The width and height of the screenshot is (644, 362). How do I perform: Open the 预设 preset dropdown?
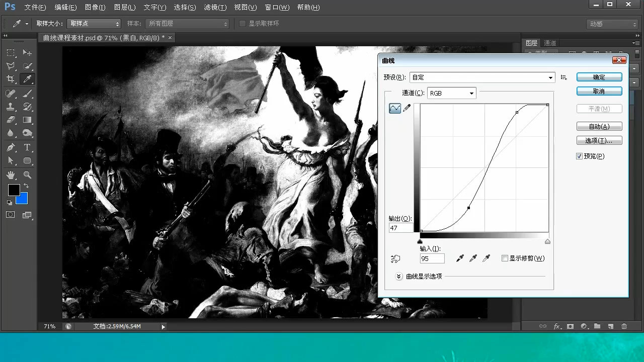[482, 77]
